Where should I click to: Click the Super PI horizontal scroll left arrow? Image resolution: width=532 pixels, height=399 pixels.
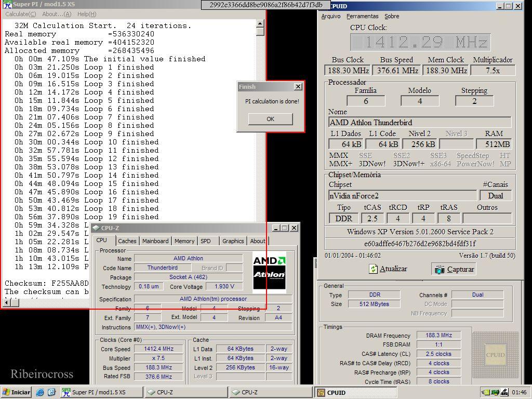coord(6,302)
